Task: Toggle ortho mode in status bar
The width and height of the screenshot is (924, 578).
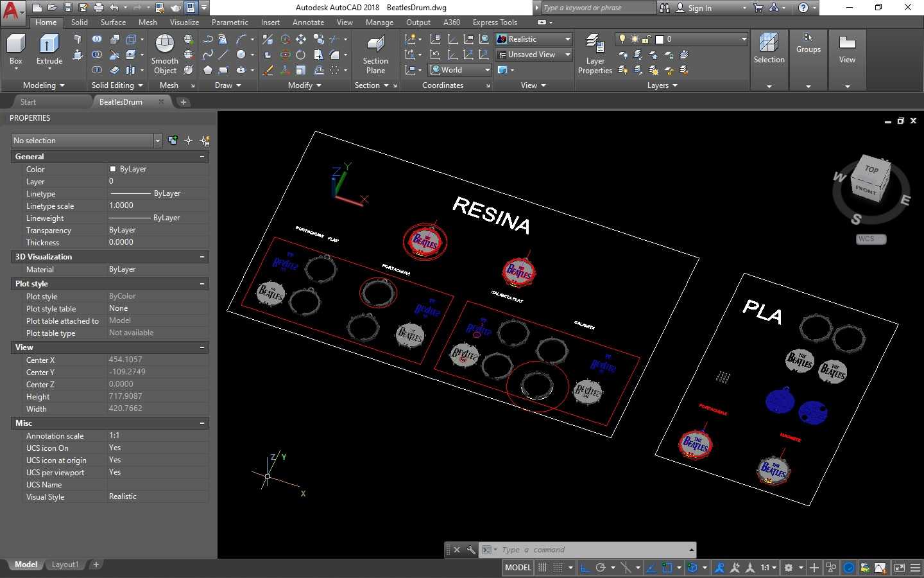Action: point(585,568)
